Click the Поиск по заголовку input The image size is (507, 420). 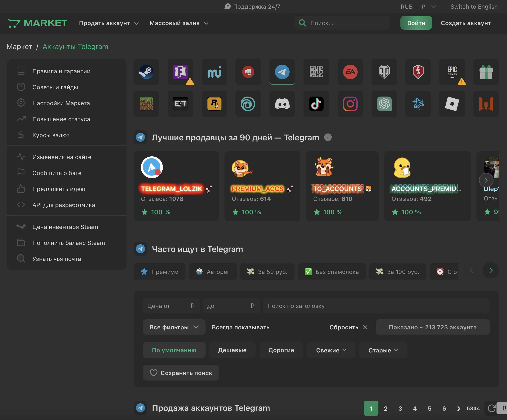(376, 306)
